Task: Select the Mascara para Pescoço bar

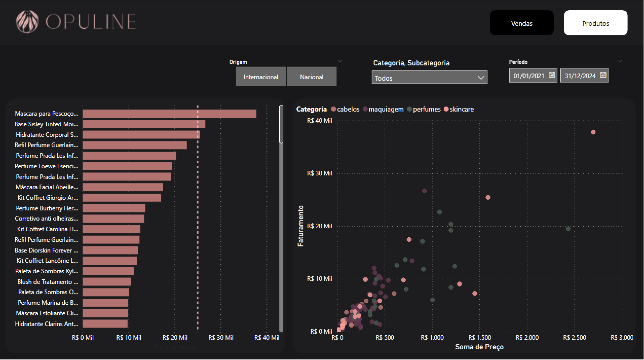Action: point(169,114)
